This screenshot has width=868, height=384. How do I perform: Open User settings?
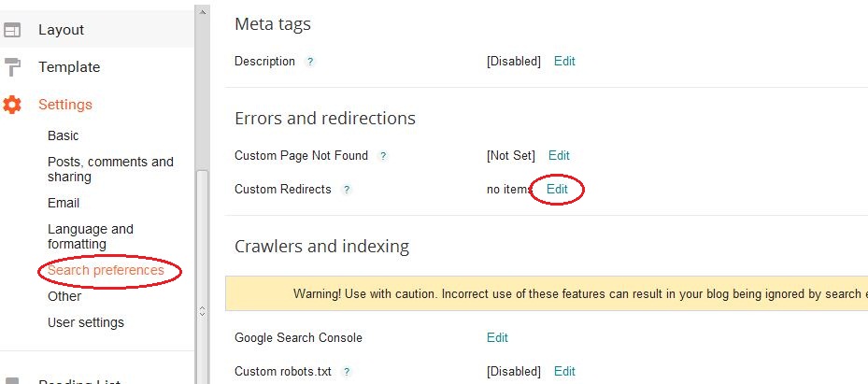(86, 322)
